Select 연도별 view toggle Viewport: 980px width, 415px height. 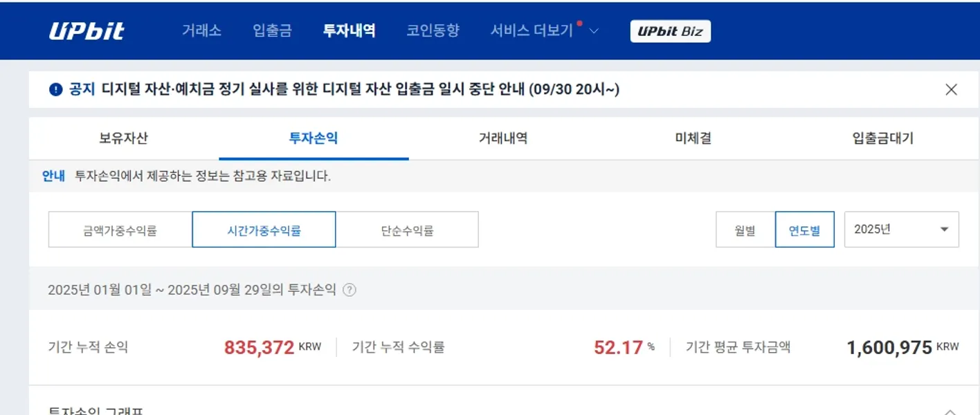pos(805,229)
